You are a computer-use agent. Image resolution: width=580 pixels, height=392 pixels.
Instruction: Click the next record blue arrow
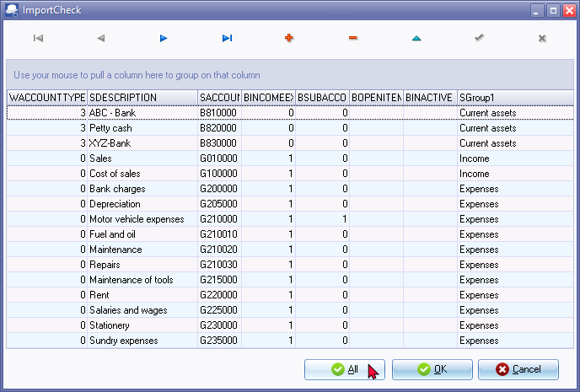click(164, 39)
